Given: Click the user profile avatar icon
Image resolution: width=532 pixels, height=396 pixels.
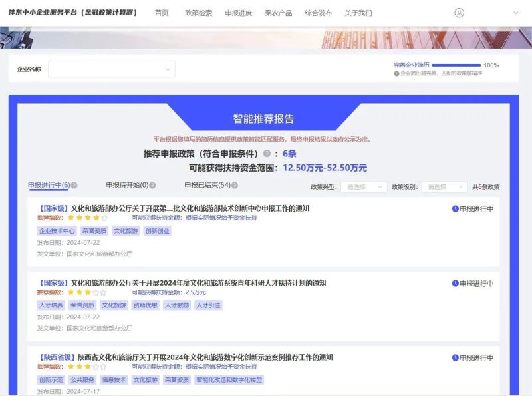Looking at the screenshot, I should click(x=459, y=13).
